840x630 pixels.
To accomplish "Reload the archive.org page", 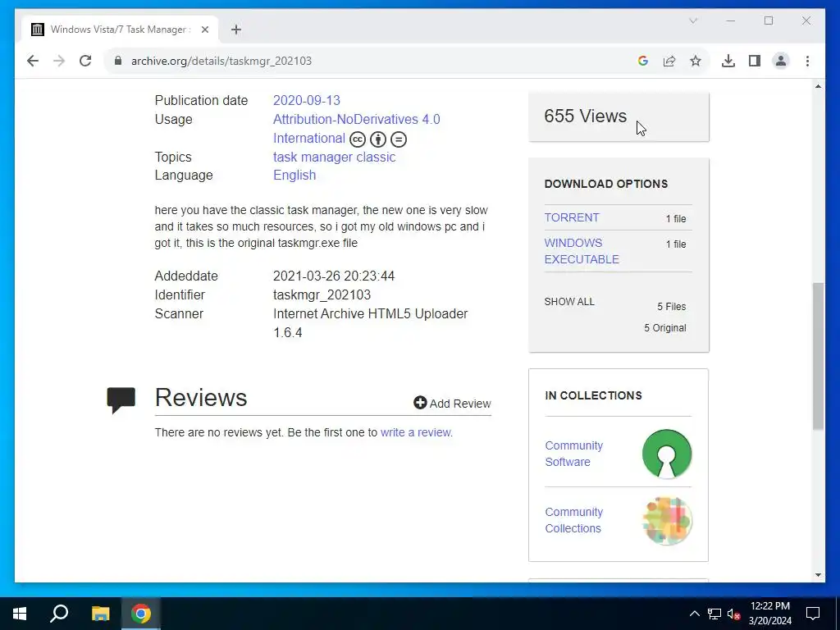I will tap(85, 61).
